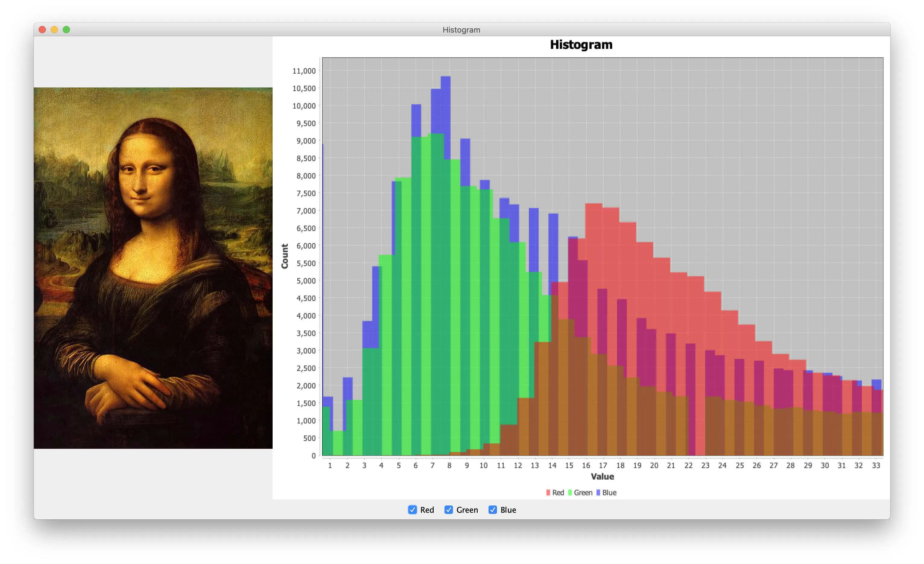
Task: Close the Histogram window
Action: coord(43,30)
